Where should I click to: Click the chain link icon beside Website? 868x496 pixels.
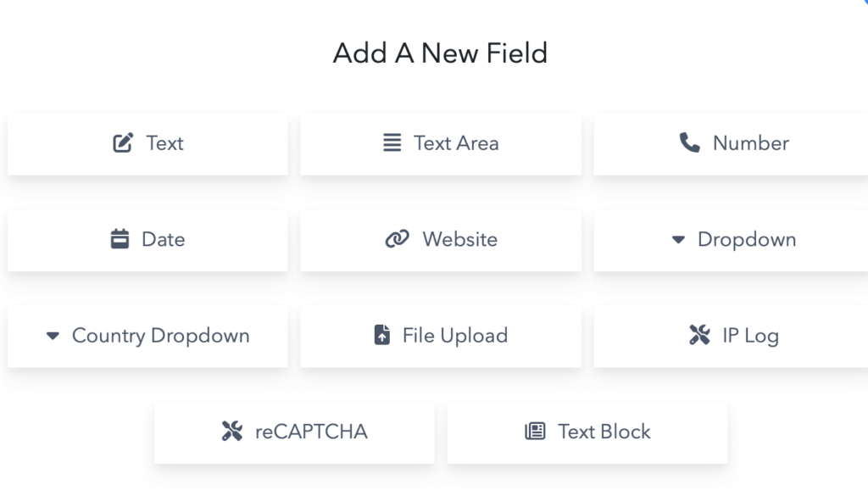[x=397, y=239]
